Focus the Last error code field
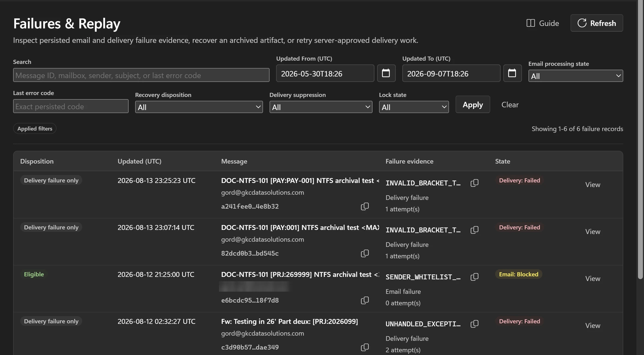This screenshot has height=355, width=644. [71, 106]
